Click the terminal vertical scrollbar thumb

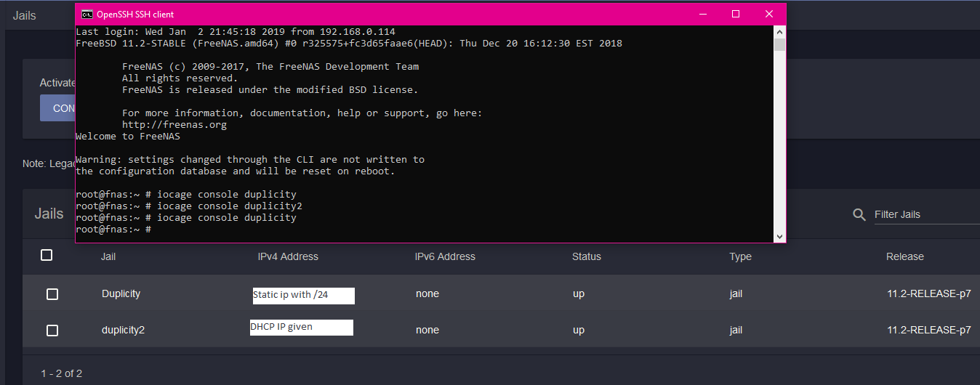pos(779,45)
